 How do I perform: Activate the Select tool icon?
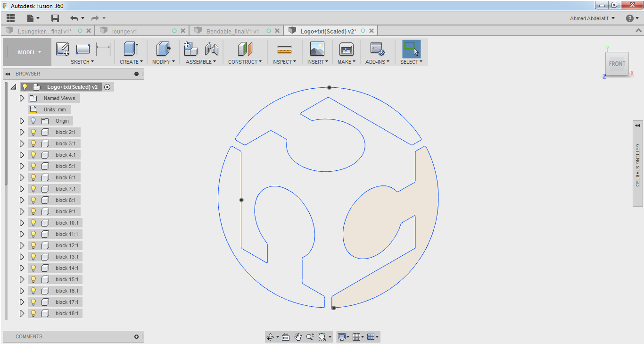[411, 49]
